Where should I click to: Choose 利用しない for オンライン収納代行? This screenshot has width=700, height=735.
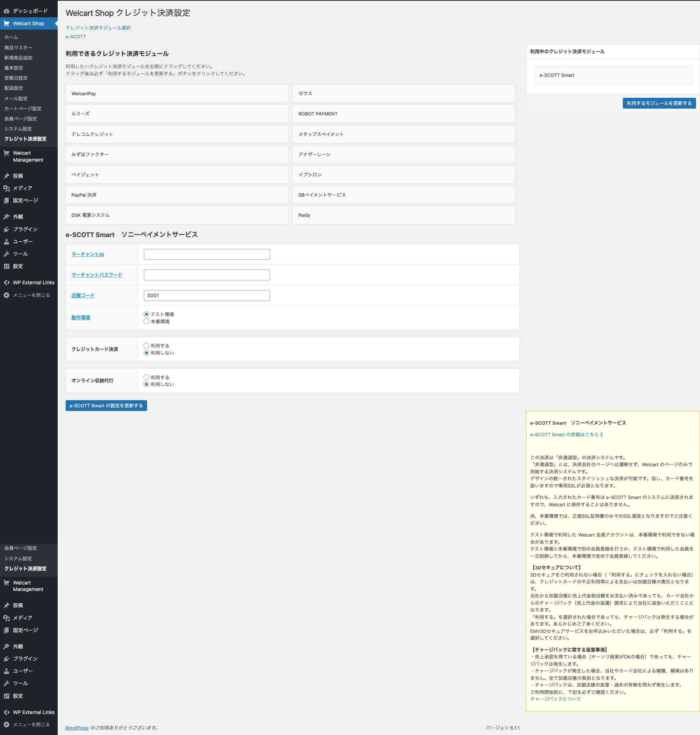146,385
